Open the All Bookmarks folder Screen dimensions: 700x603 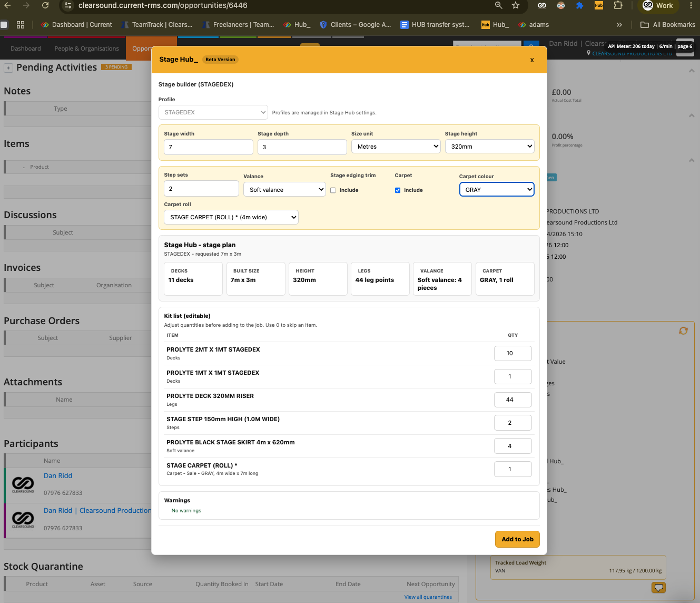(x=668, y=25)
